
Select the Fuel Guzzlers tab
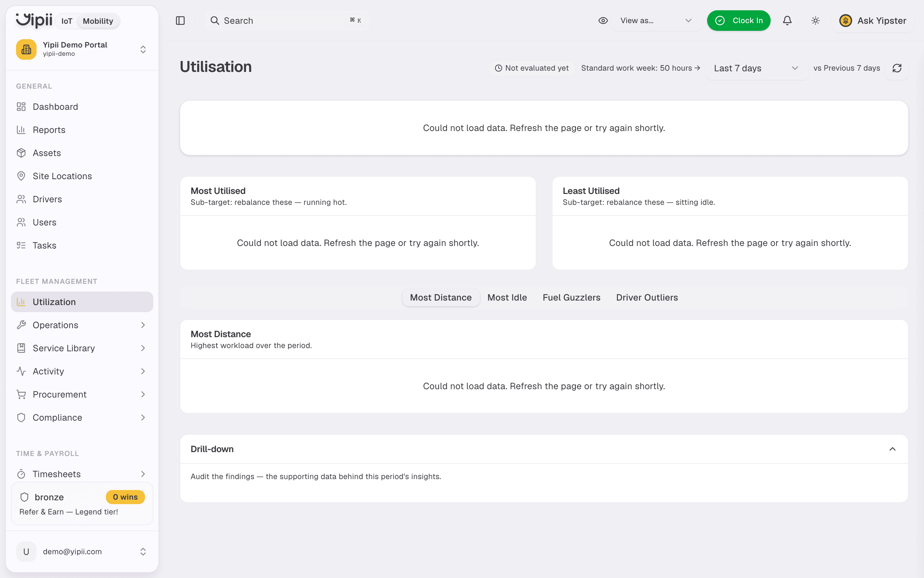pyautogui.click(x=571, y=297)
